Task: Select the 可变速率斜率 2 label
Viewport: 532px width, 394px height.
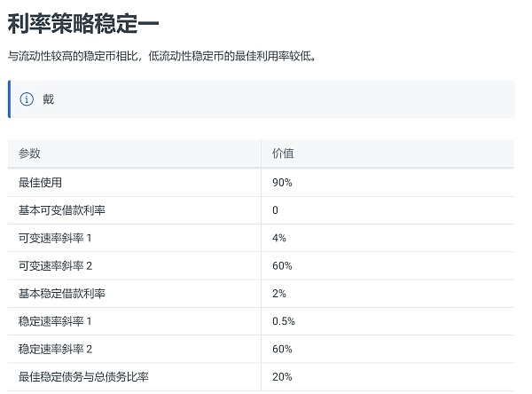Action: click(55, 265)
